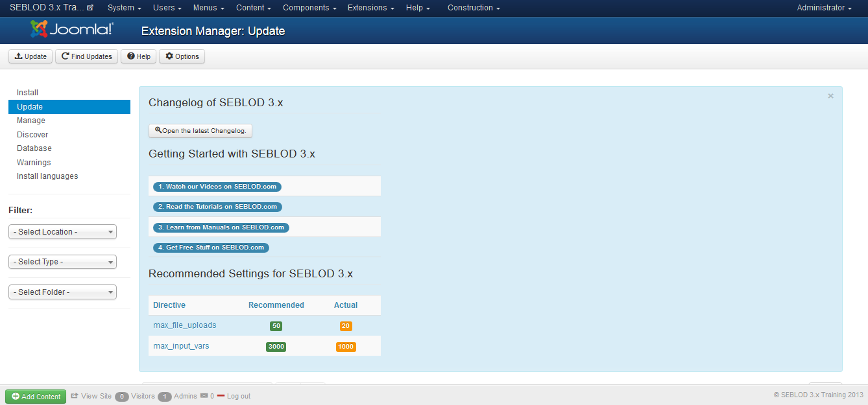Click the Changelog of SEBLOD 3.x heading
The width and height of the screenshot is (868, 405).
pos(216,102)
